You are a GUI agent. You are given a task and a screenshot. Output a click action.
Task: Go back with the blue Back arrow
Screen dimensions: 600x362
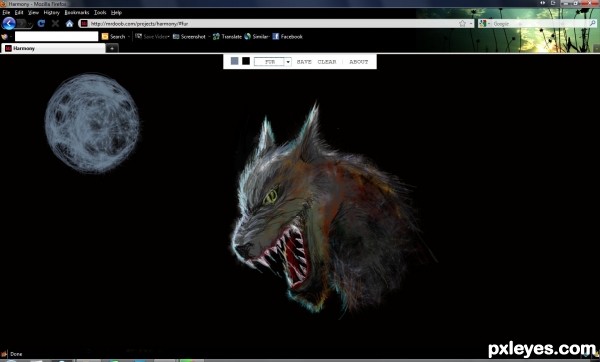coord(9,23)
